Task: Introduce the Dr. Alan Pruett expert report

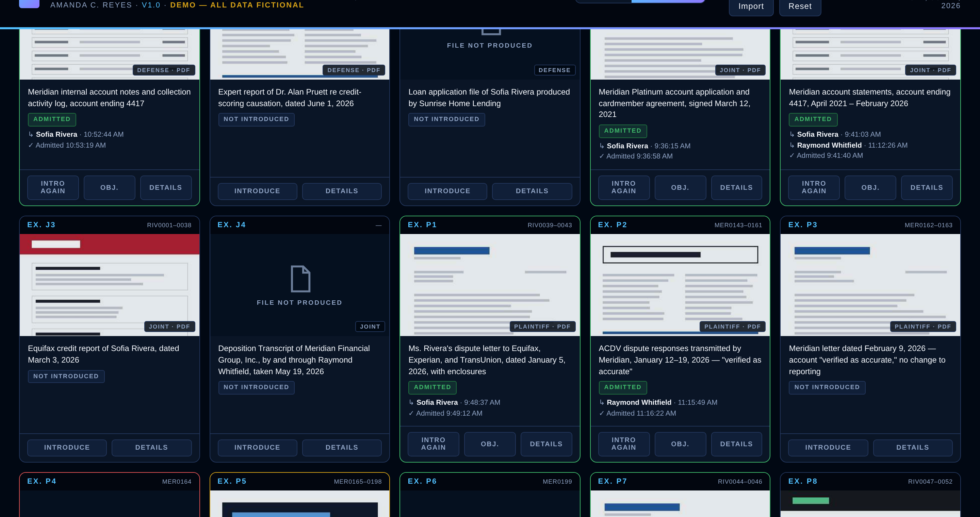Action: tap(257, 191)
